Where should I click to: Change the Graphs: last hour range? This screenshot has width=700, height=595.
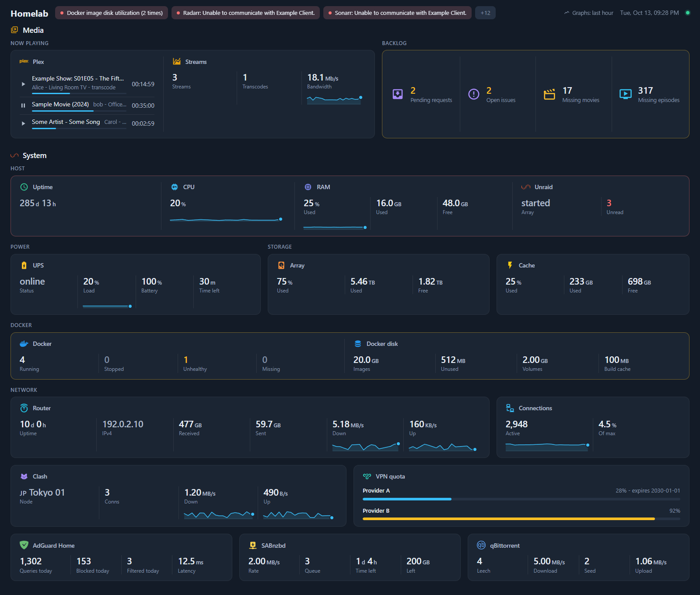589,13
